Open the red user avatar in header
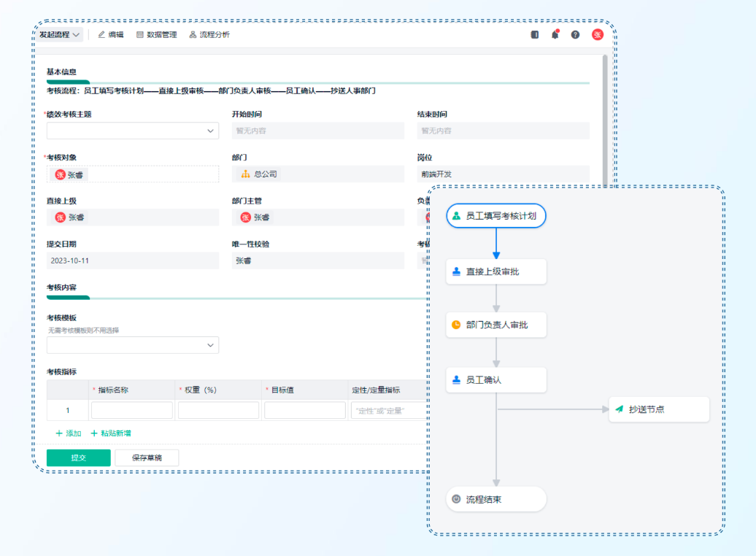 [598, 35]
